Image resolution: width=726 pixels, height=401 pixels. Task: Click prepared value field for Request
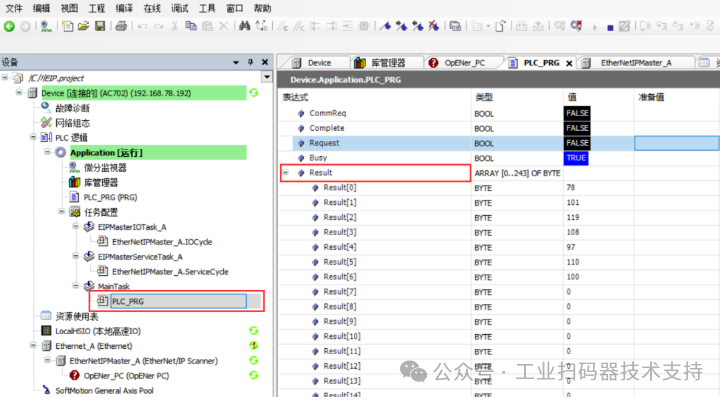point(676,143)
